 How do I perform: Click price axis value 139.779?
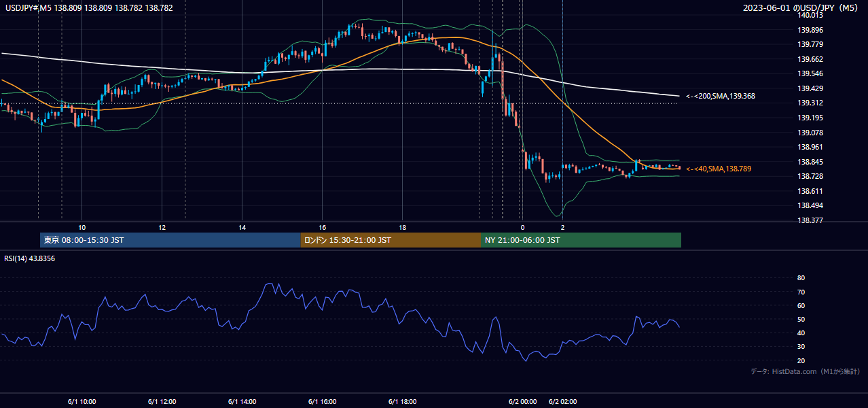tap(812, 45)
